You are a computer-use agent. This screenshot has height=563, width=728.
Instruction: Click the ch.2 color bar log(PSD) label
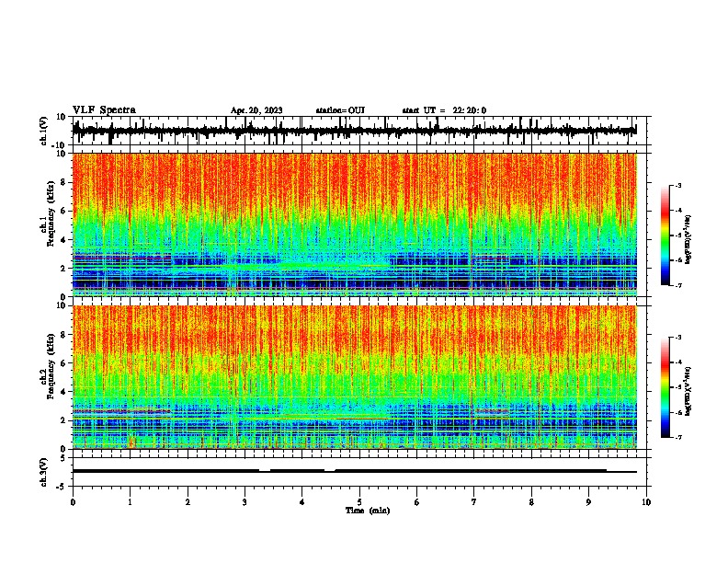688,391
